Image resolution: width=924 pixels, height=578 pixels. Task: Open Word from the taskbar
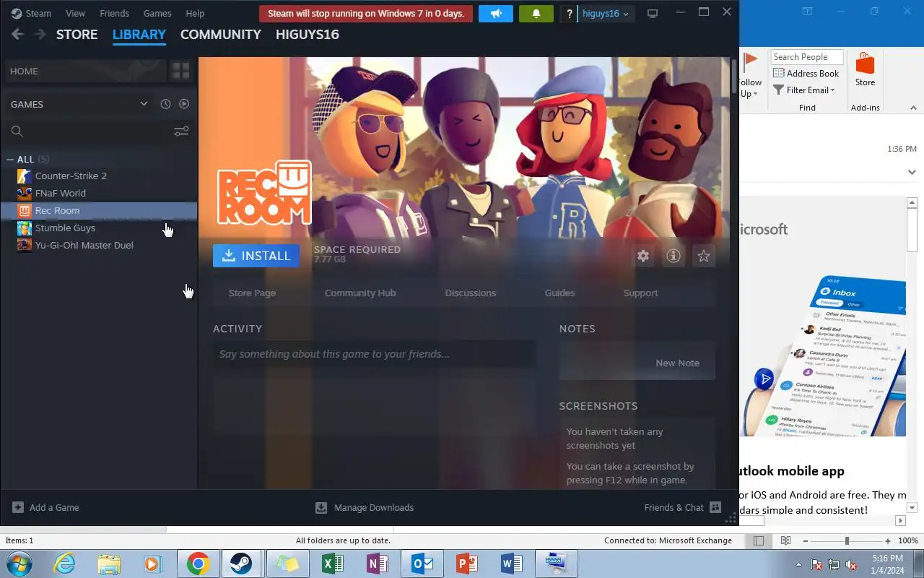(511, 564)
